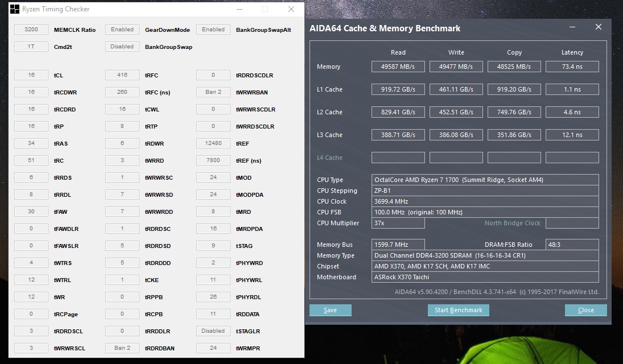
Task: Click the tREF (ns) value 7800 field
Action: coord(213,160)
